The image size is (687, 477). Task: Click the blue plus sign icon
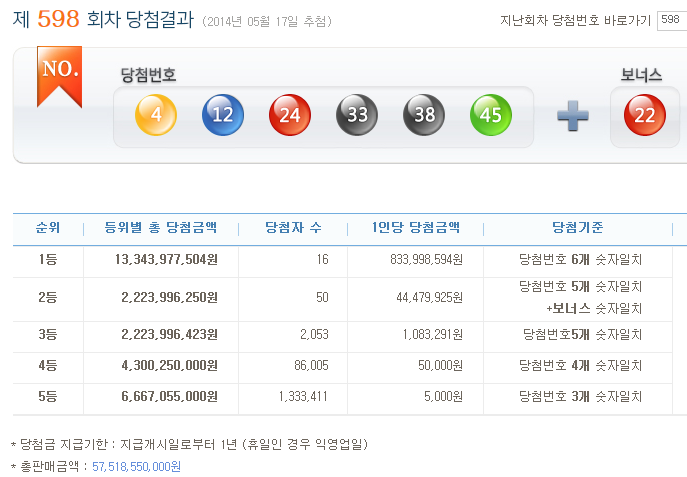[573, 116]
